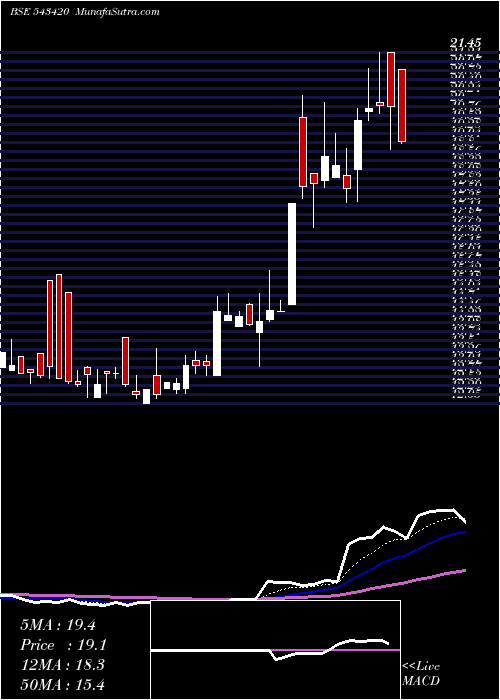Click the MunafaSutra.com header text

[118, 12]
